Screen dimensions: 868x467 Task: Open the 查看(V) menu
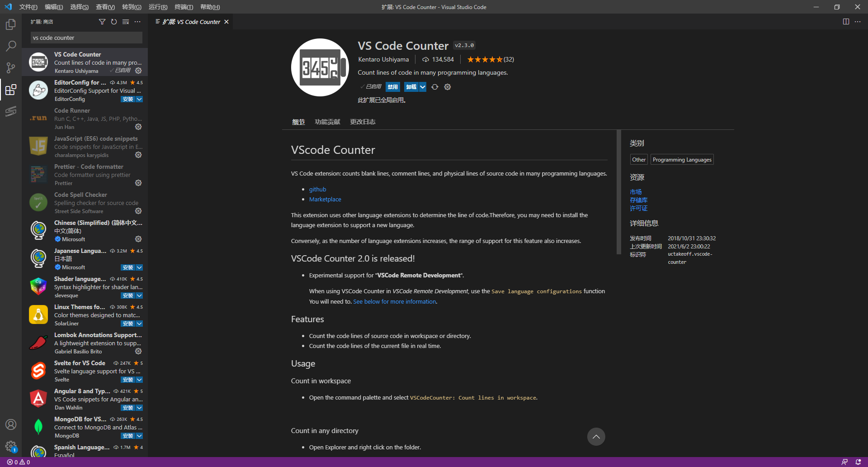point(105,7)
